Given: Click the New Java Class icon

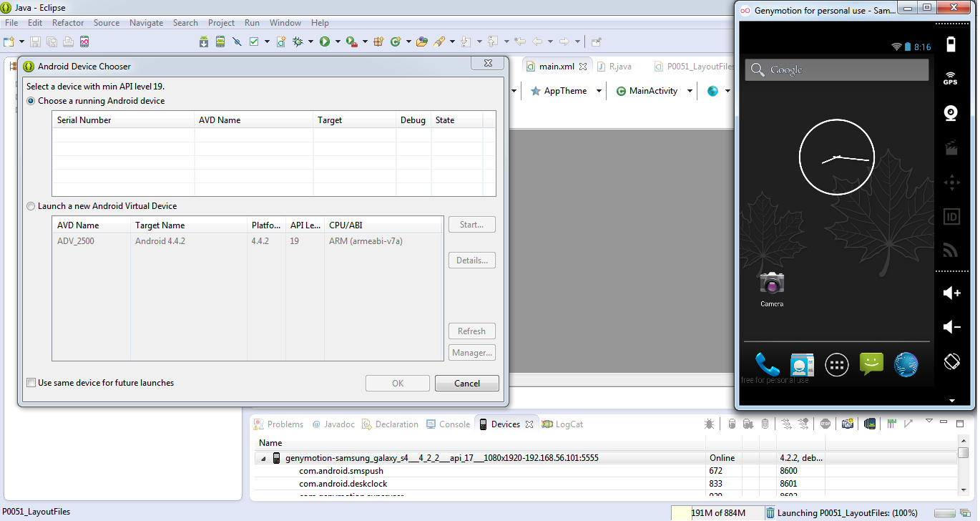Looking at the screenshot, I should coord(396,42).
